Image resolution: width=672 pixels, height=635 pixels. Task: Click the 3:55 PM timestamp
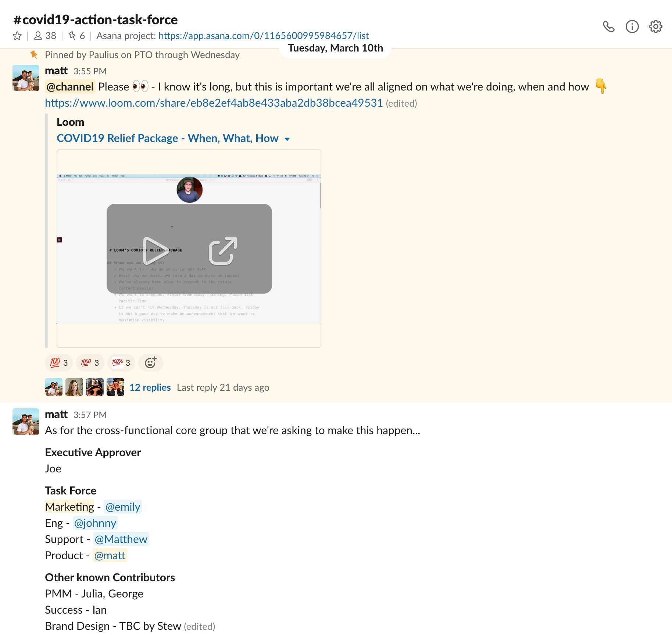point(90,71)
